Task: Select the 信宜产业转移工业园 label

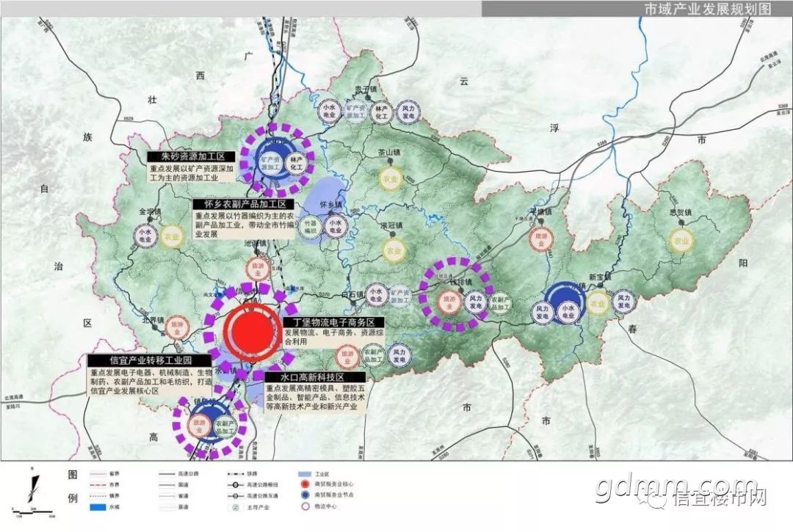Action: (150, 360)
